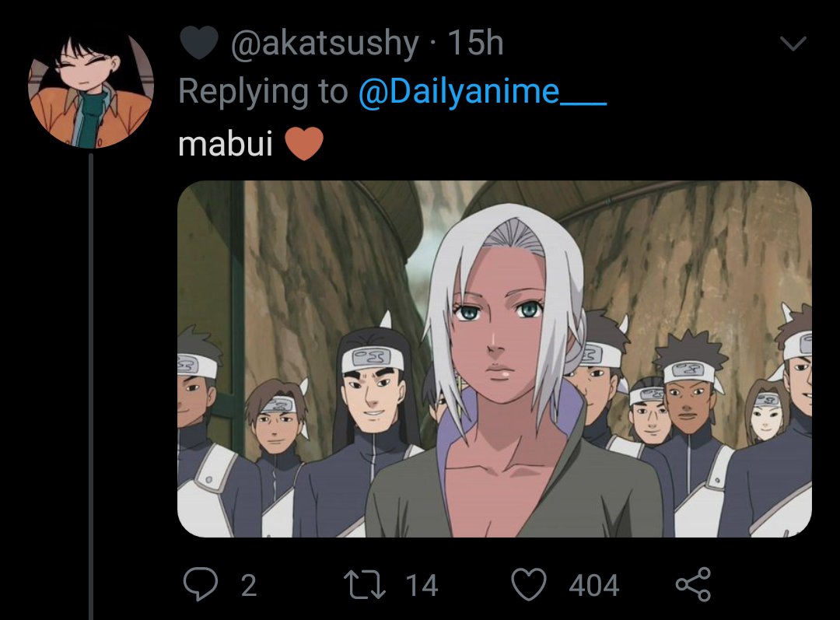Follow the @Dailyanime___ mention link
Image resolution: width=840 pixels, height=620 pixels.
coord(482,92)
